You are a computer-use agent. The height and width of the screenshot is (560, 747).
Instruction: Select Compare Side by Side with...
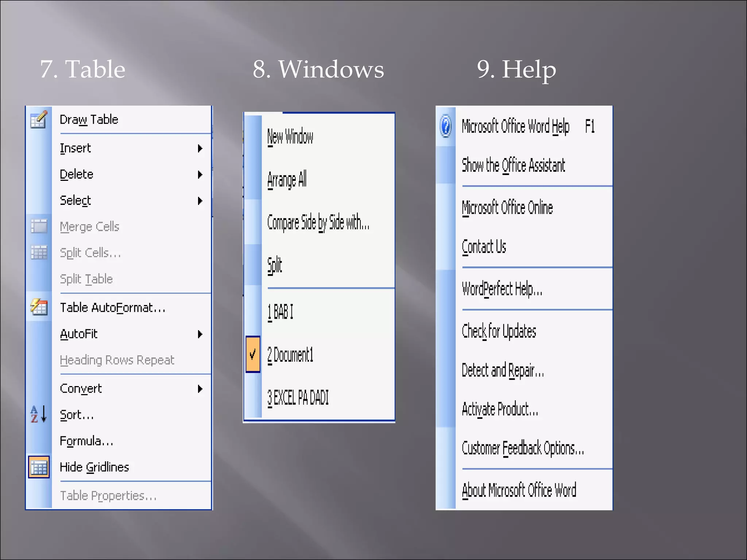click(319, 222)
